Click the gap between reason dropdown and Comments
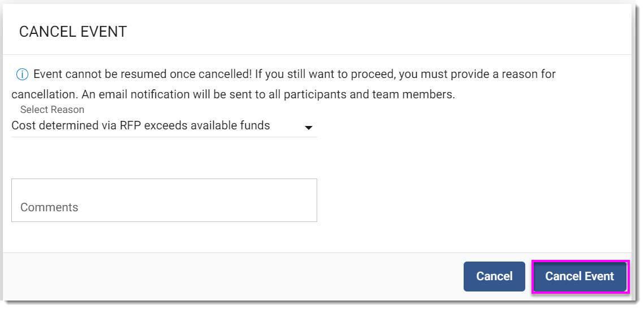The width and height of the screenshot is (644, 309). pos(164,158)
